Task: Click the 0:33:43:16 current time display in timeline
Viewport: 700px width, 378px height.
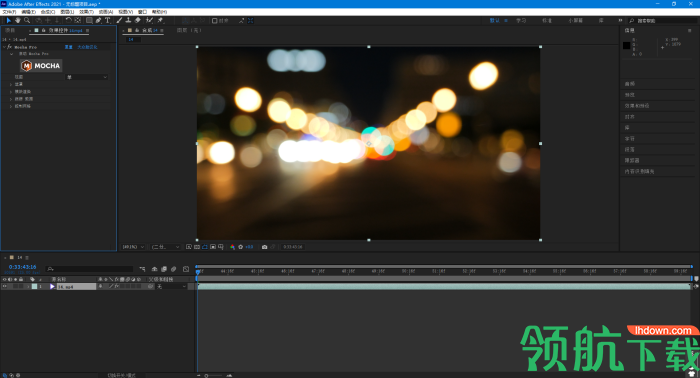Action: [x=22, y=267]
